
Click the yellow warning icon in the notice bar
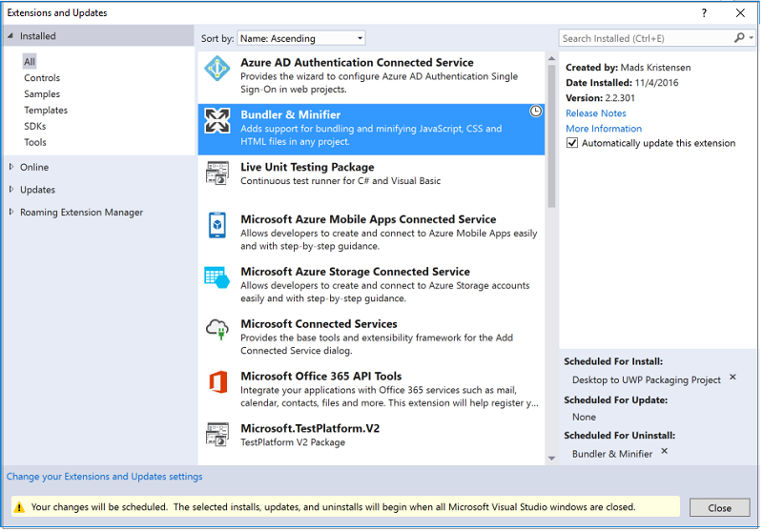[19, 507]
